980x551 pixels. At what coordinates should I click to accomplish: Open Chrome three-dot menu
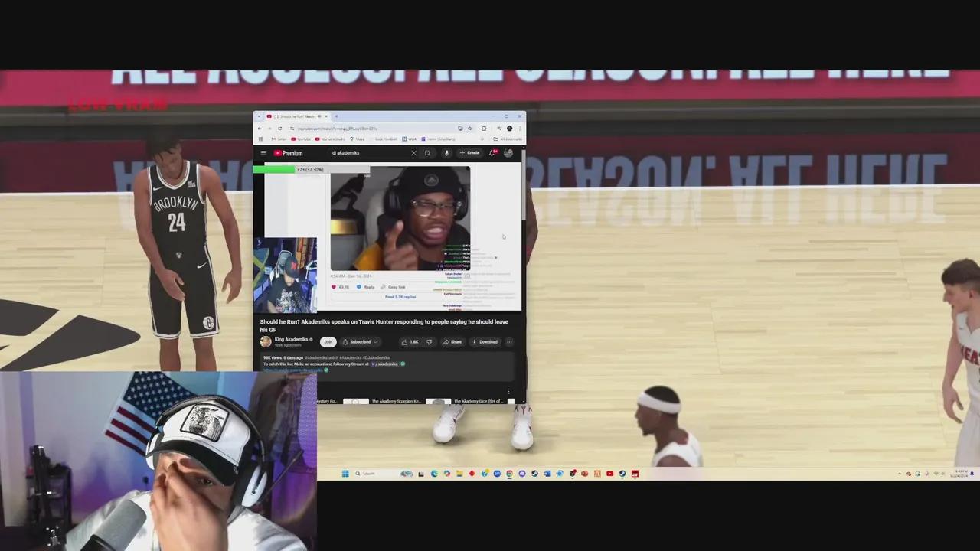click(x=520, y=129)
